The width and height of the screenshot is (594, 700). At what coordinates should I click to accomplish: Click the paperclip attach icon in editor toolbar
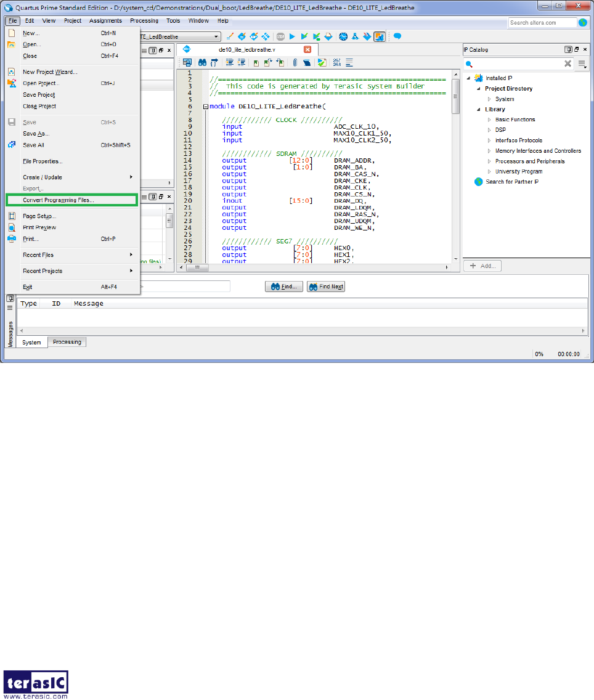pos(295,62)
